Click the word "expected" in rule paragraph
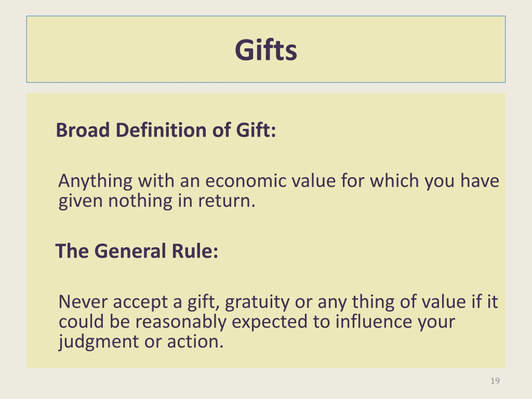 269,322
